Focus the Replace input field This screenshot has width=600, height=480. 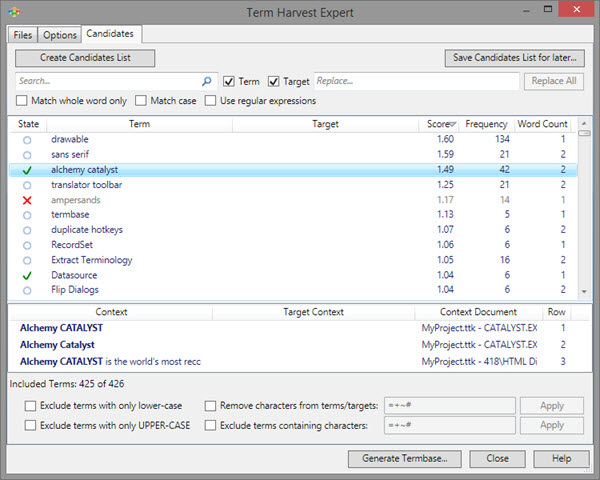click(416, 81)
